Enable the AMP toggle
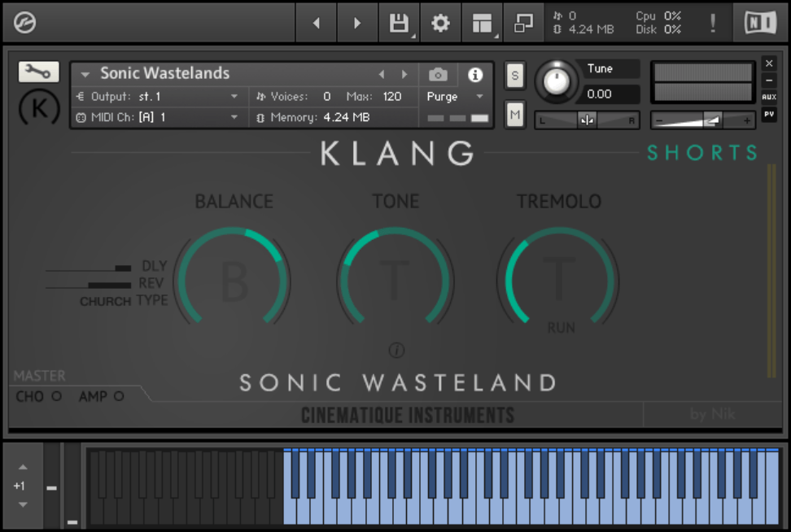This screenshot has width=791, height=532. 119,396
